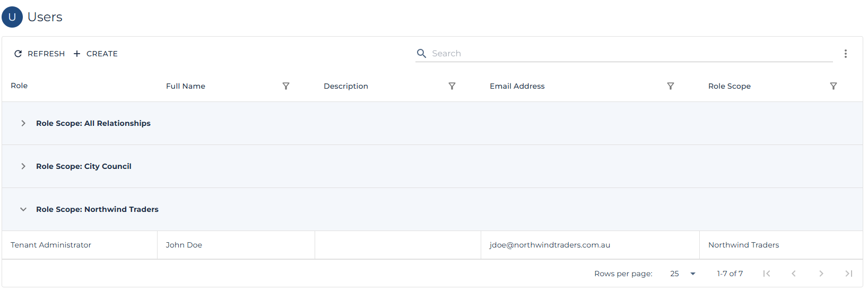
Task: Click the search magnifier icon
Action: pyautogui.click(x=422, y=54)
